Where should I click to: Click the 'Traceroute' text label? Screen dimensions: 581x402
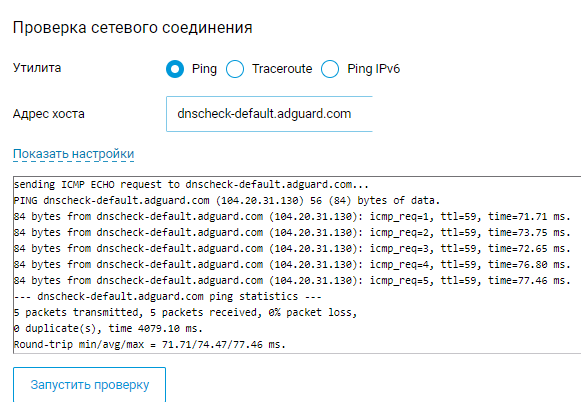click(282, 69)
